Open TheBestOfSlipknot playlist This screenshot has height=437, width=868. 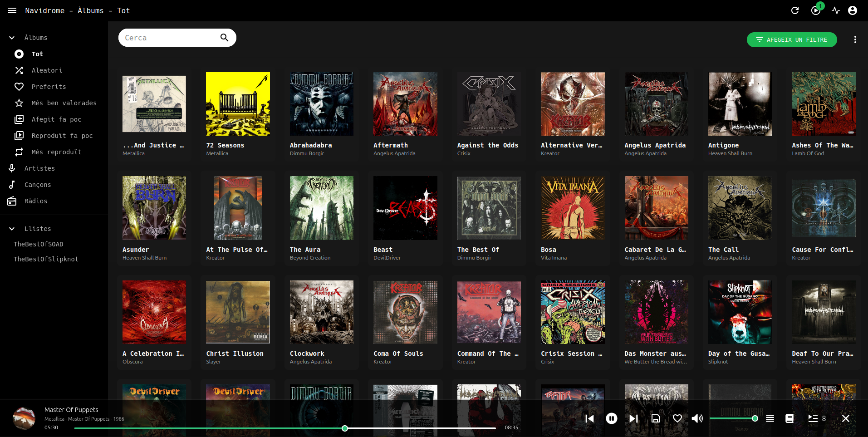coord(46,259)
